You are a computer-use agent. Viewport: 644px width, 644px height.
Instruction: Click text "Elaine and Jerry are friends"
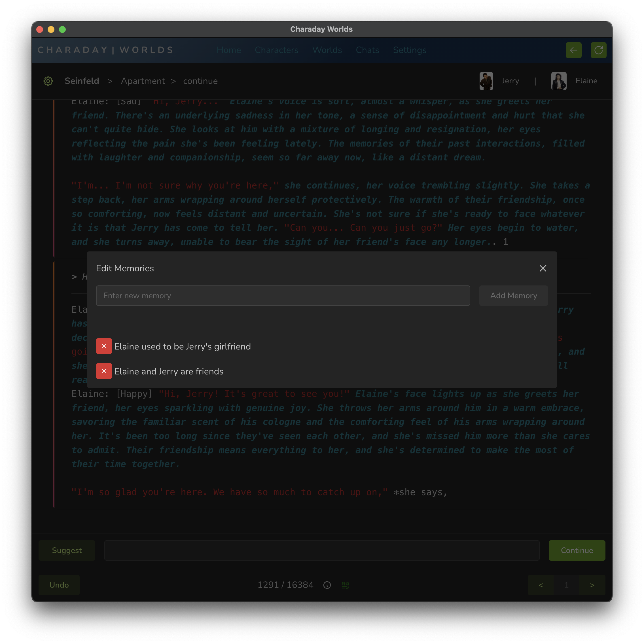point(169,371)
